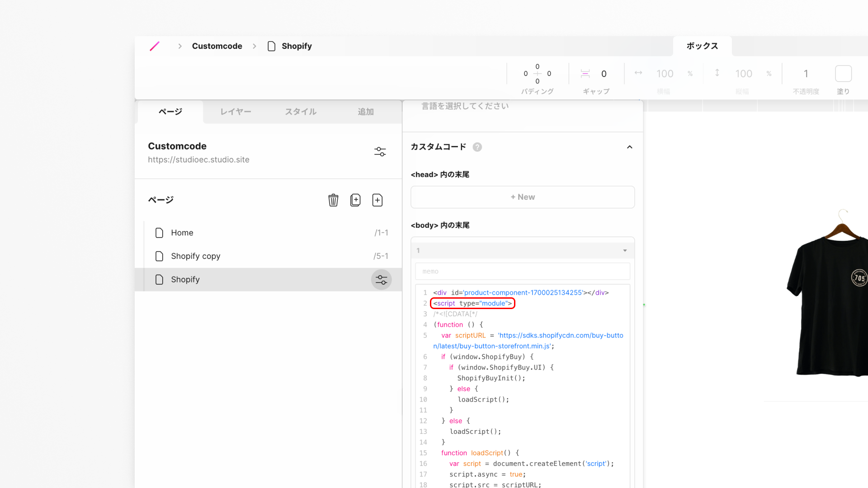Click the pink Studio logo icon
Image resolution: width=868 pixels, height=488 pixels.
point(155,46)
